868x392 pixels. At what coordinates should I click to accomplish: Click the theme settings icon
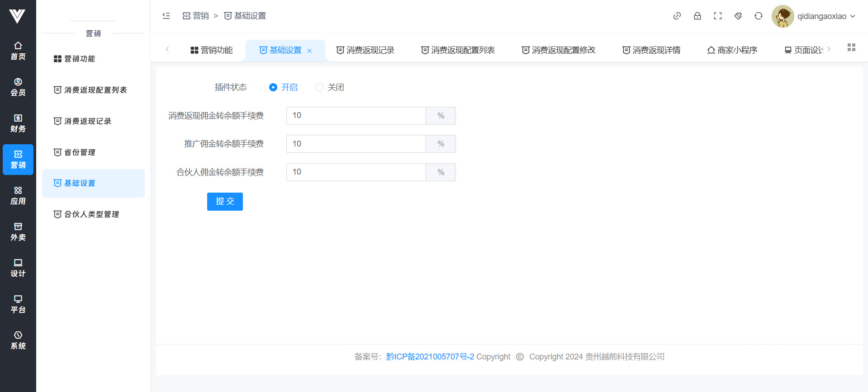(738, 16)
